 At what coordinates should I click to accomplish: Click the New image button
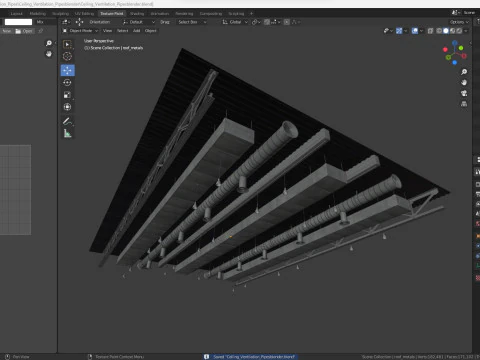(x=6, y=31)
